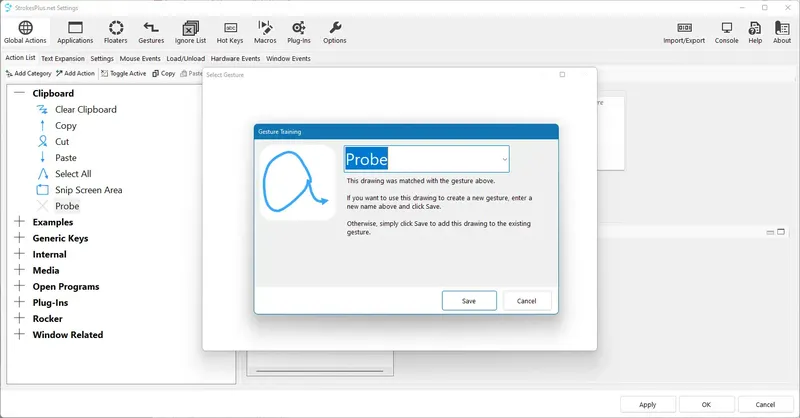Viewport: 800px width, 418px height.
Task: Switch to the Text Expansion tab
Action: (x=63, y=59)
